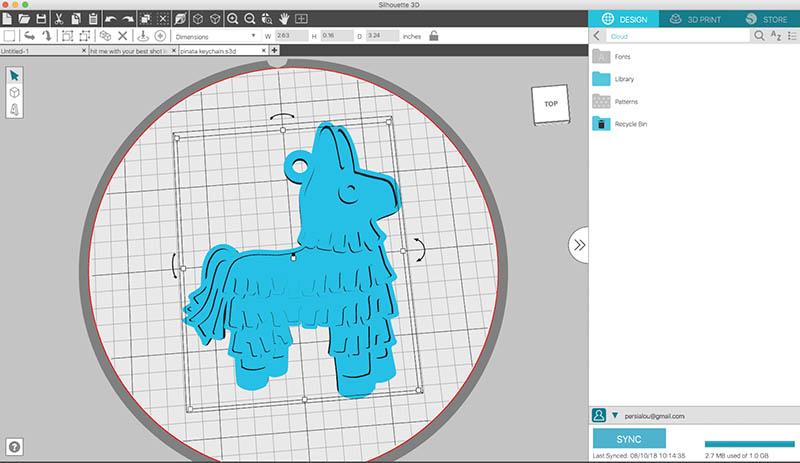The image size is (800, 463).
Task: Open the Library folder
Action: pos(624,78)
